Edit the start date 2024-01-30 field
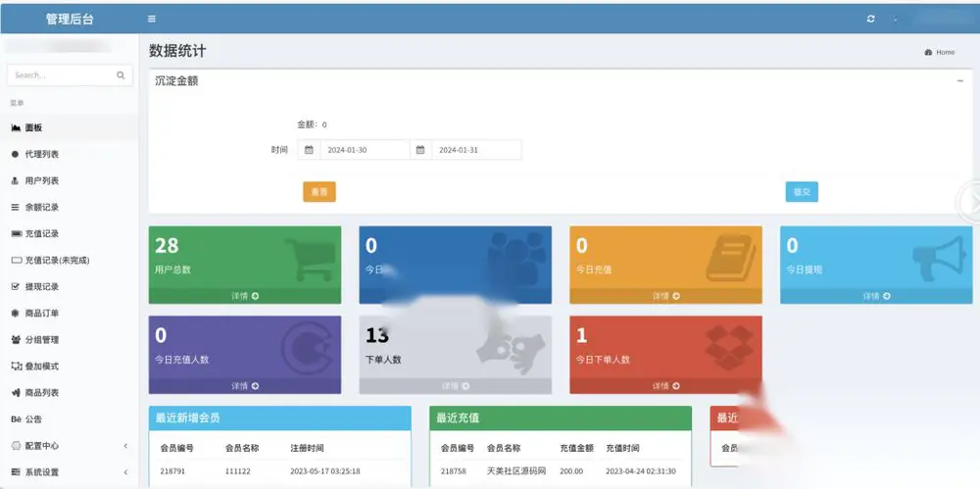This screenshot has width=980, height=489. 365,150
